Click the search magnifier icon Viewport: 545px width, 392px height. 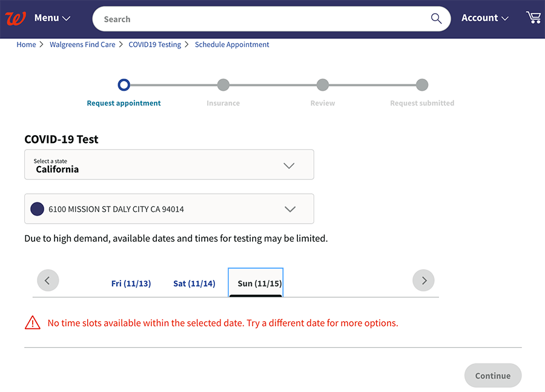(x=436, y=19)
